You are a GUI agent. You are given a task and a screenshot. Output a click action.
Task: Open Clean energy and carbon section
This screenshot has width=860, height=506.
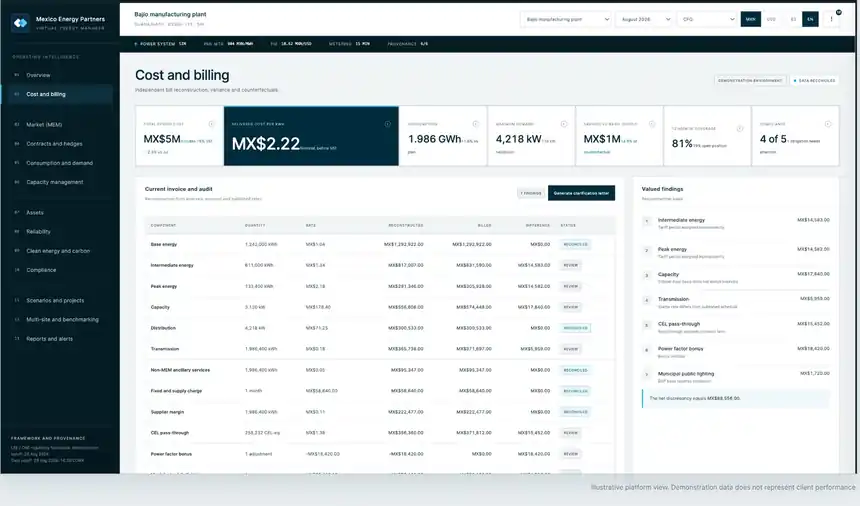pyautogui.click(x=57, y=251)
